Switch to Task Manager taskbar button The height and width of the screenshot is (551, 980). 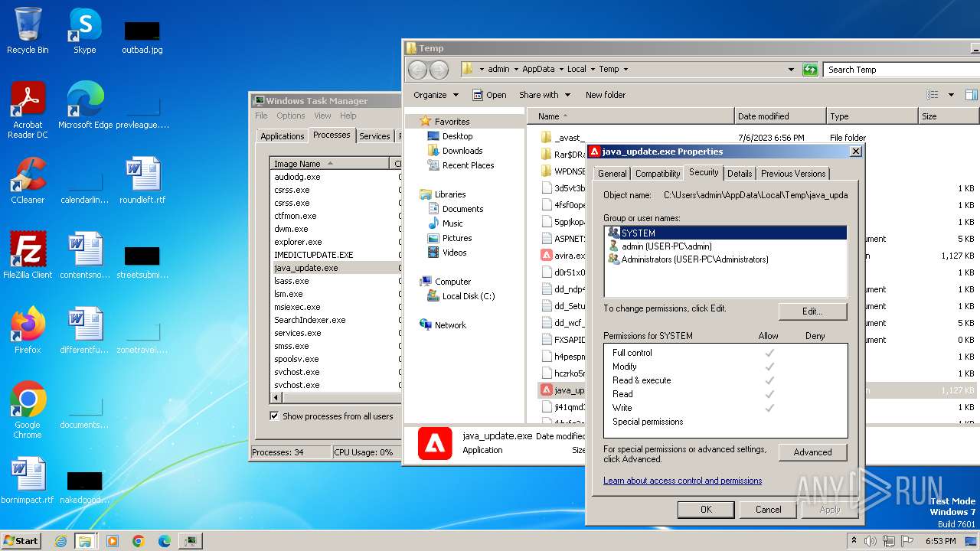(x=190, y=541)
